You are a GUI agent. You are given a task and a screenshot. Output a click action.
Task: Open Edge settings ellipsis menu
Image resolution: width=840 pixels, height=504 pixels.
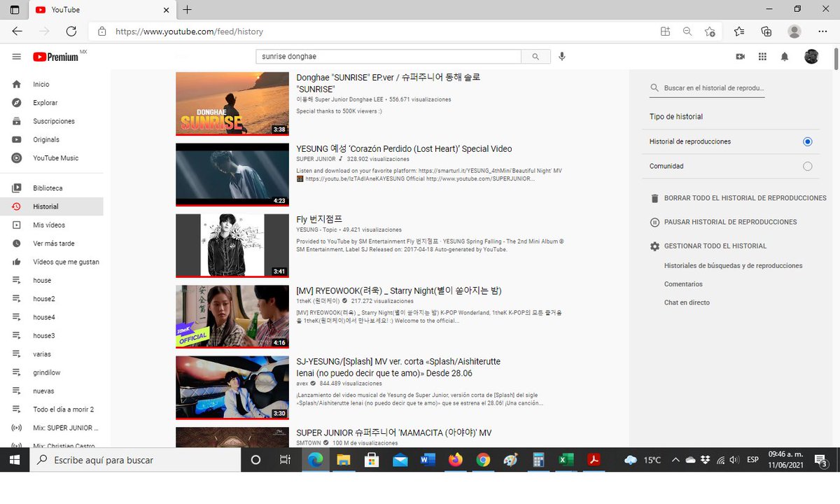click(822, 31)
